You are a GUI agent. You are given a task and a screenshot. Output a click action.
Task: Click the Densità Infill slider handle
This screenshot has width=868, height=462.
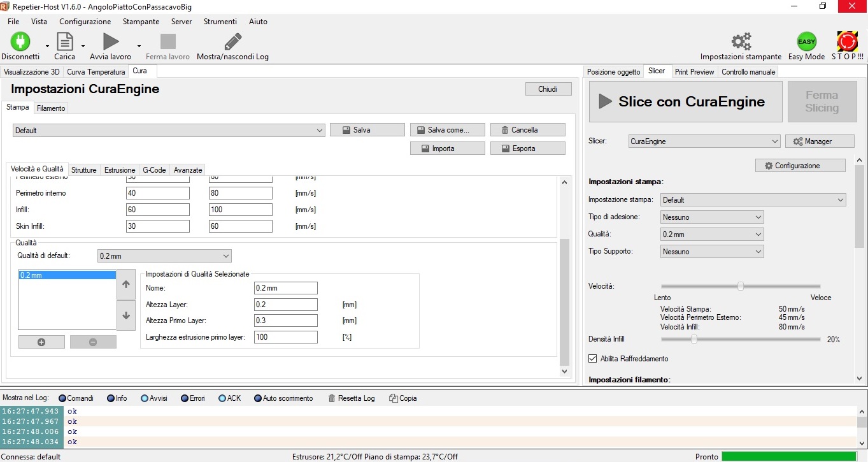(694, 339)
